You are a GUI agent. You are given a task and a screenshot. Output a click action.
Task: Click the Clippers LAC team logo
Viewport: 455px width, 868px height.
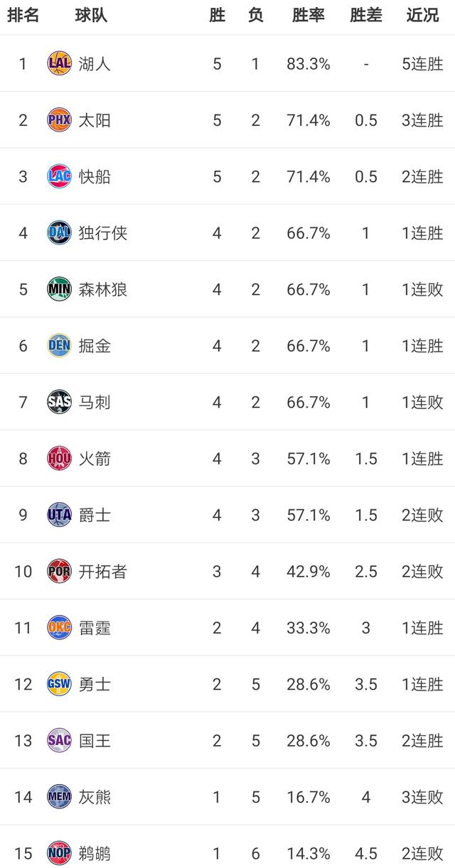tap(60, 176)
